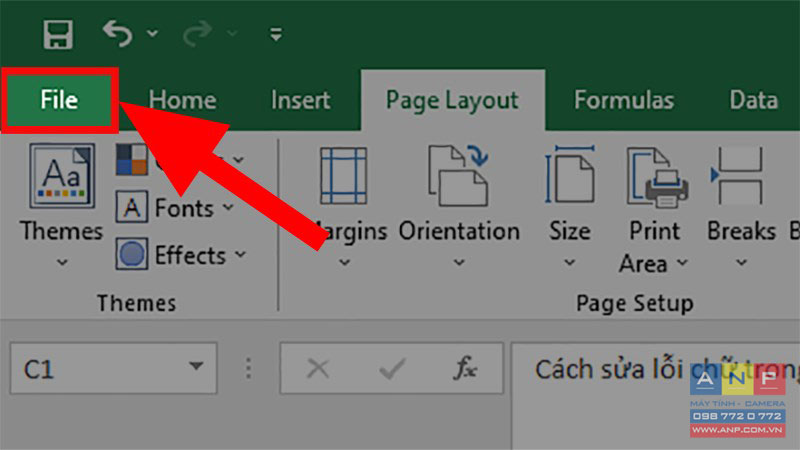
Task: Open Customize Quick Access Toolbar menu
Action: click(276, 35)
